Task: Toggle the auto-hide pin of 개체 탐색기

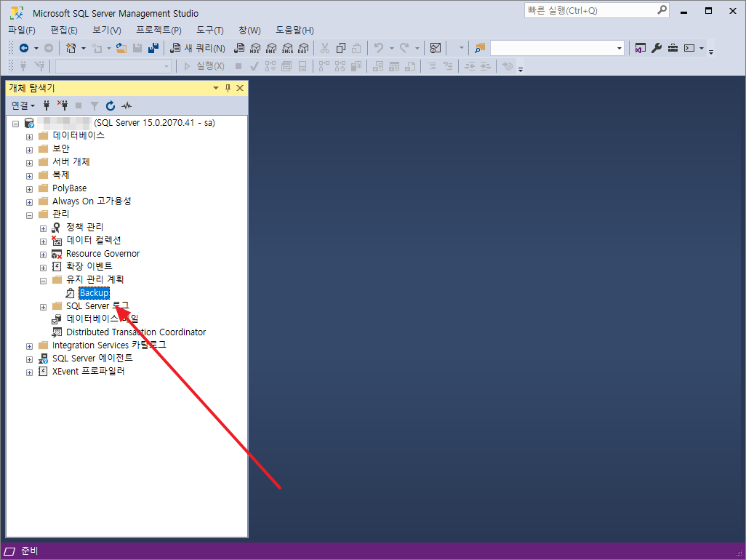Action: [x=228, y=88]
